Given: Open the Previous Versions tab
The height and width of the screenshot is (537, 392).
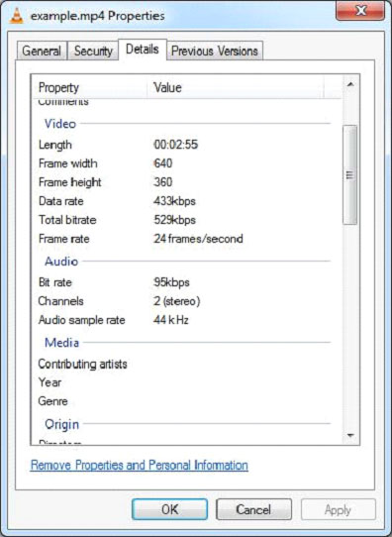Looking at the screenshot, I should tap(215, 52).
